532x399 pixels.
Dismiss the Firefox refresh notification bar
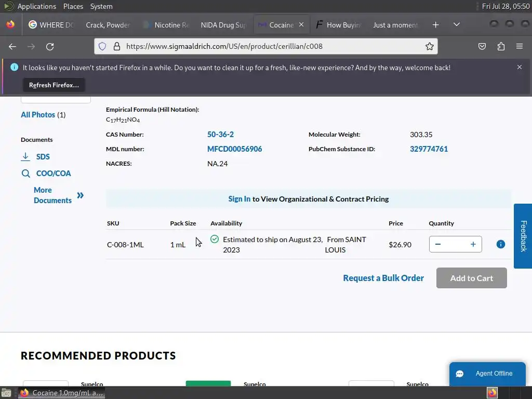point(519,67)
